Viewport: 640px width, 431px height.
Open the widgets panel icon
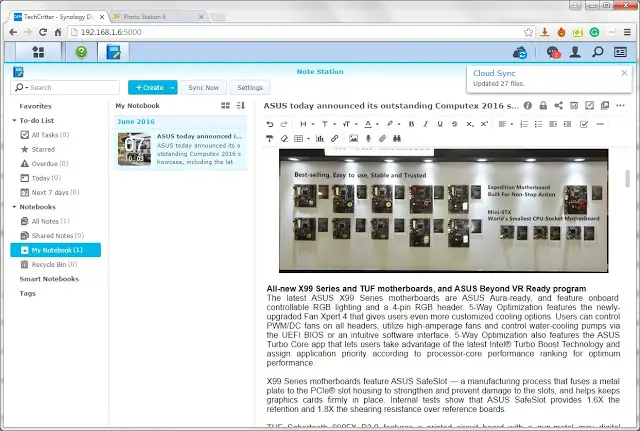(x=620, y=52)
